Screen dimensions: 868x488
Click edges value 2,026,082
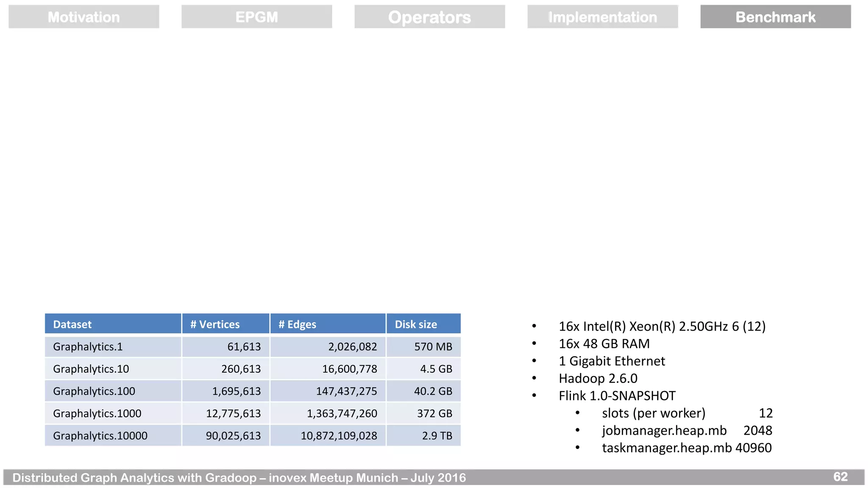[328, 347]
